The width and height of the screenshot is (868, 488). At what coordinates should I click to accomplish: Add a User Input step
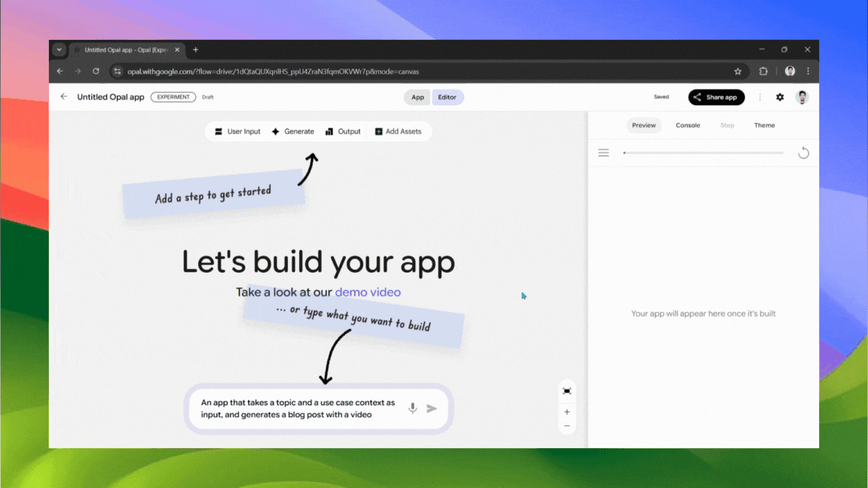click(237, 131)
